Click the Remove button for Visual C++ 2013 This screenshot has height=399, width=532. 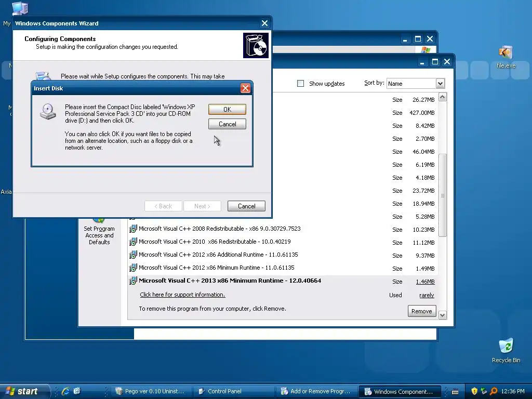click(421, 311)
